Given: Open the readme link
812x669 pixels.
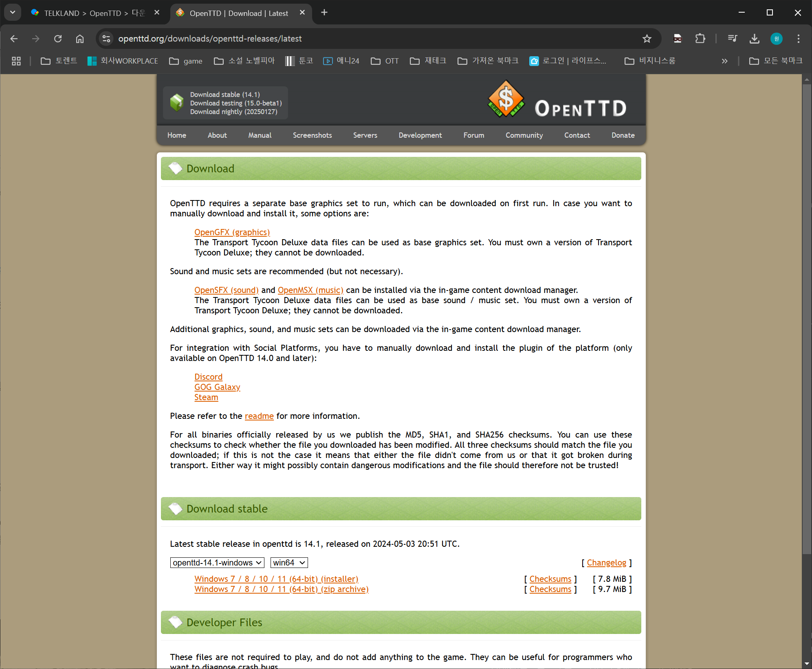Looking at the screenshot, I should pyautogui.click(x=259, y=416).
